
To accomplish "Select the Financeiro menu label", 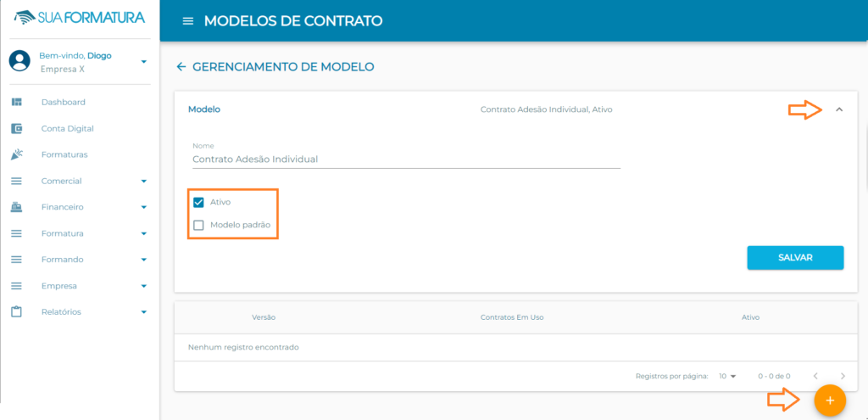I will (63, 207).
